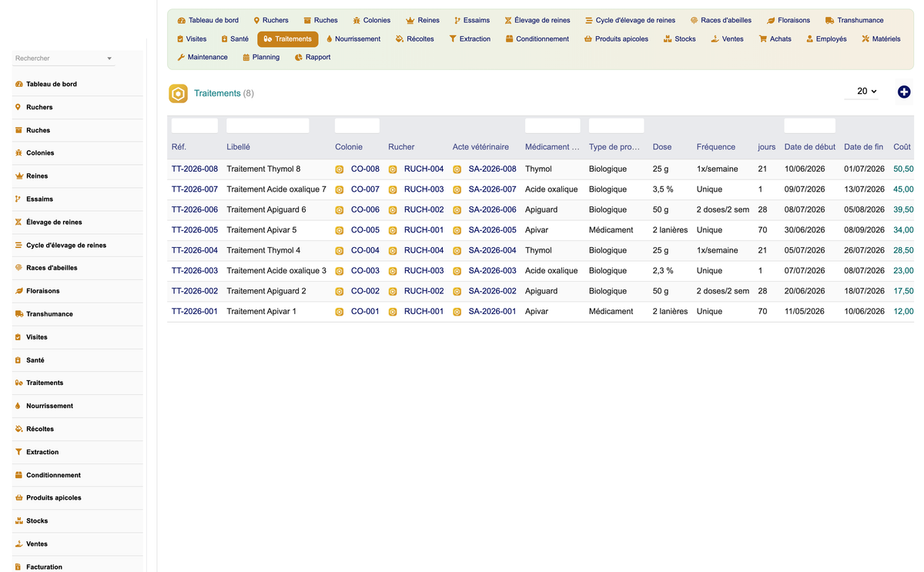The width and height of the screenshot is (924, 572).
Task: Click apiary icon beside RUCH-003 in TT-2026-007 row
Action: point(393,189)
